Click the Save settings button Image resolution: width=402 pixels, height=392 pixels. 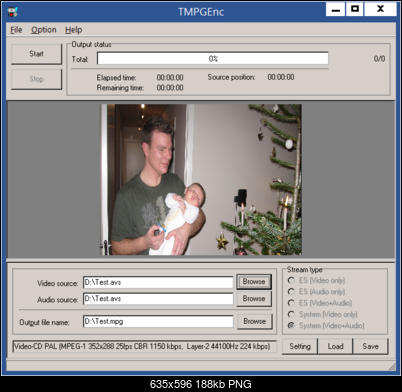[x=370, y=346]
